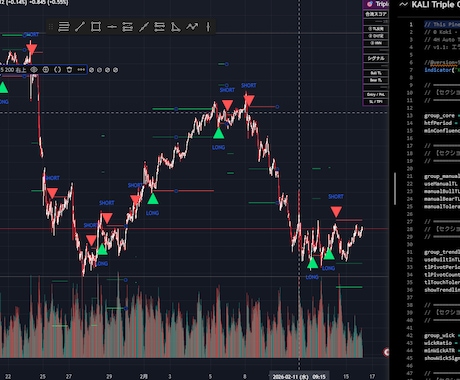Click the //@version line 6 in editor
Viewport: 460px width, 380px height.
pyautogui.click(x=442, y=62)
